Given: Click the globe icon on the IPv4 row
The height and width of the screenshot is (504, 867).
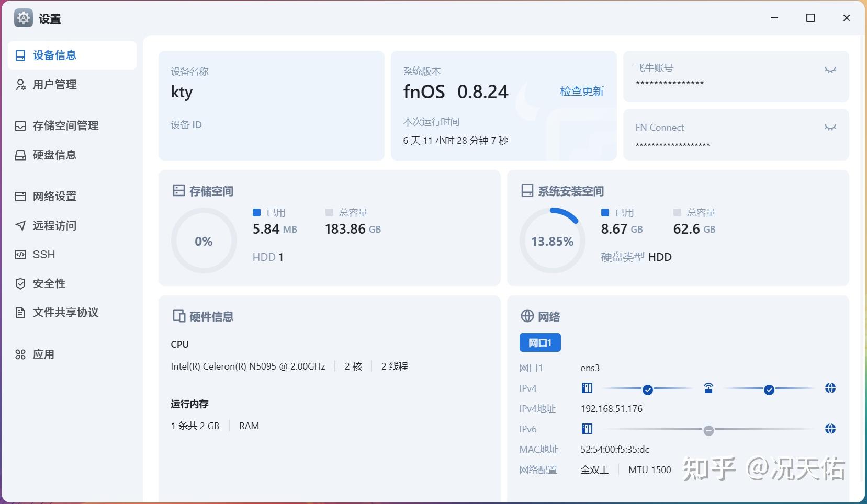Looking at the screenshot, I should coord(830,388).
